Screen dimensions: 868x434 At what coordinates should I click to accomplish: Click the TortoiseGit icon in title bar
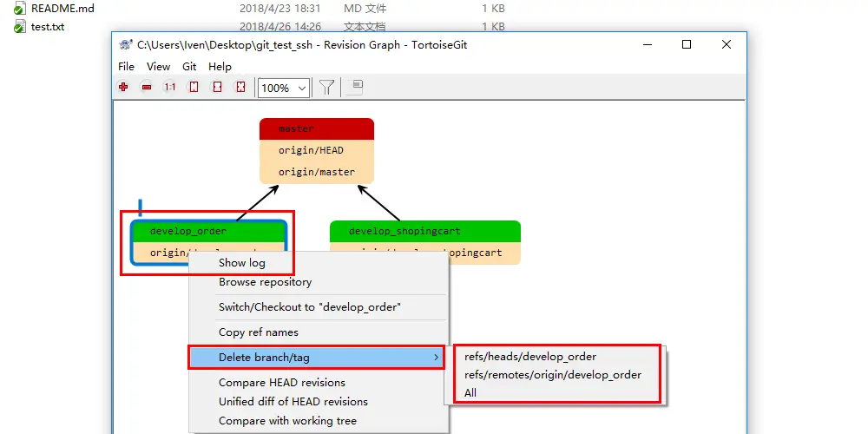pyautogui.click(x=126, y=45)
